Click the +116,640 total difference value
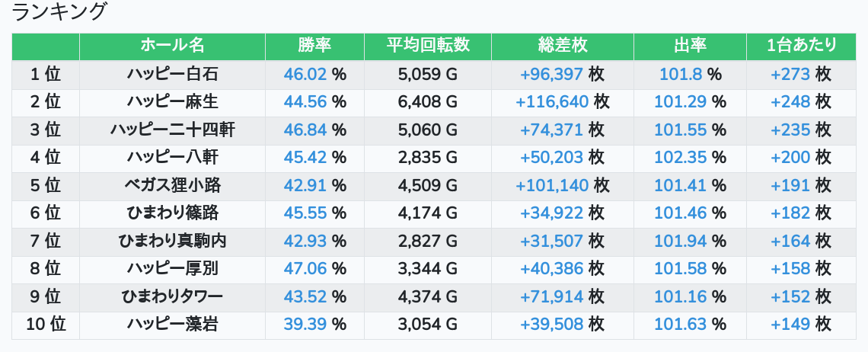Viewport: 868px width, 352px height. coord(552,102)
